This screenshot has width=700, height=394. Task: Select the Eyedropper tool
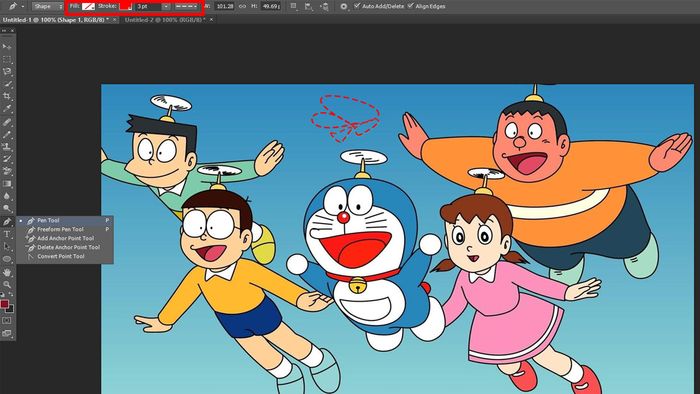click(7, 108)
